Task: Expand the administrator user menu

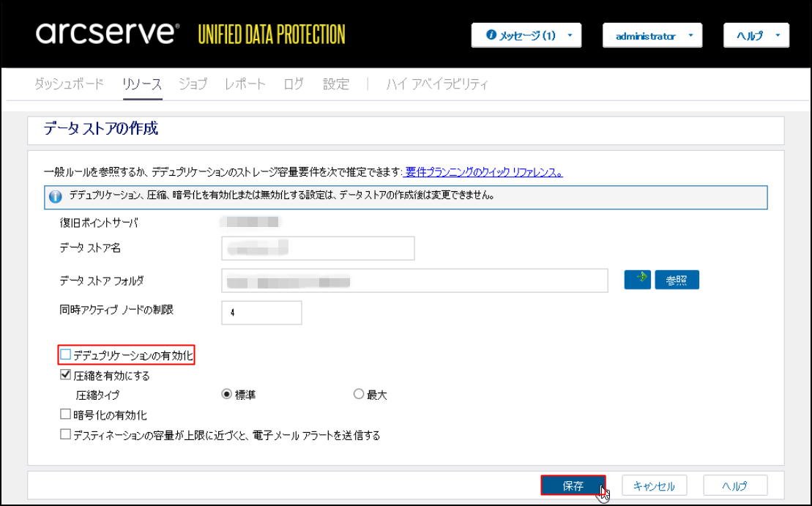Action: (652, 35)
